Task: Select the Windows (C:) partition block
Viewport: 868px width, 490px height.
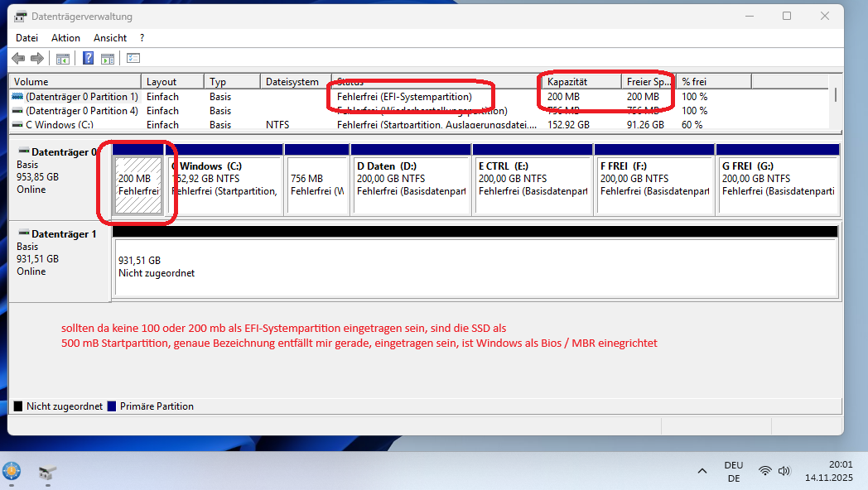Action: tap(224, 185)
